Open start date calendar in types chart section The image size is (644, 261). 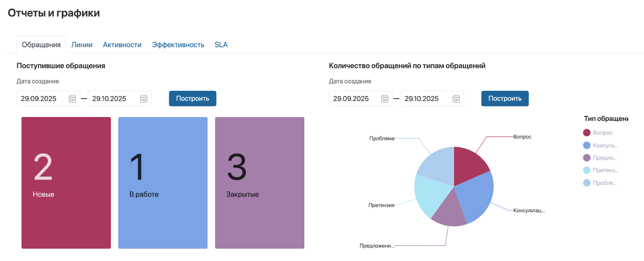tap(384, 99)
